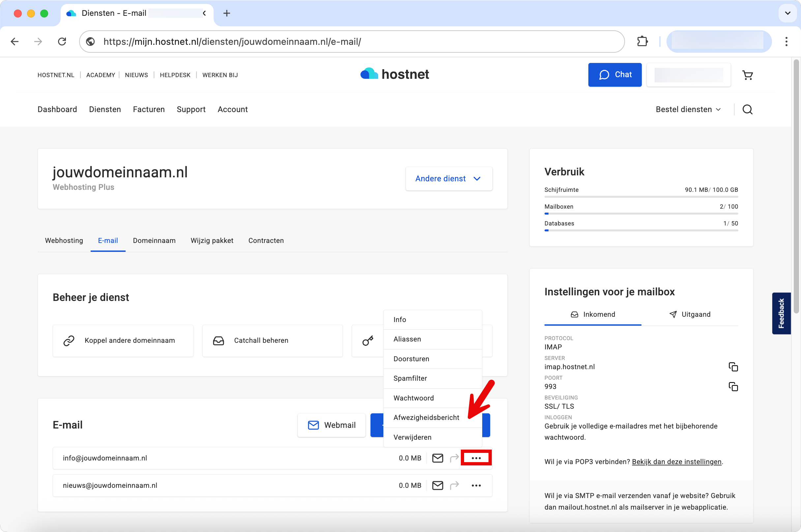Image resolution: width=801 pixels, height=532 pixels.
Task: Open the Feedback panel on the right
Action: 781,313
